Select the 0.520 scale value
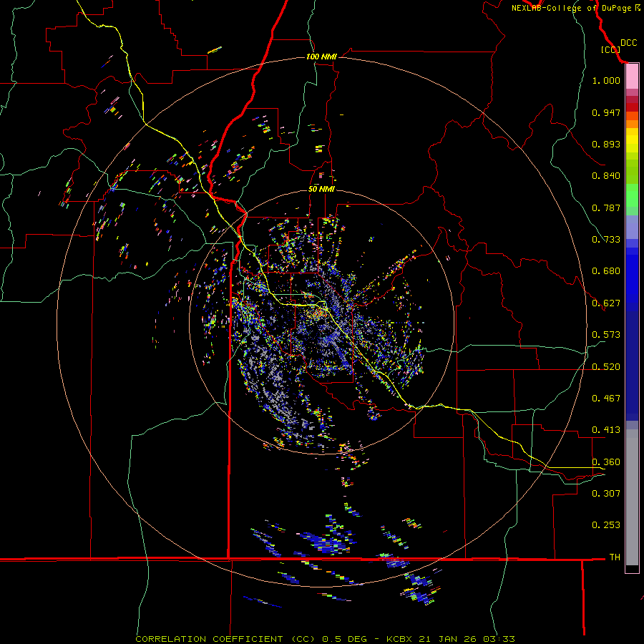The height and width of the screenshot is (644, 644). click(x=606, y=367)
